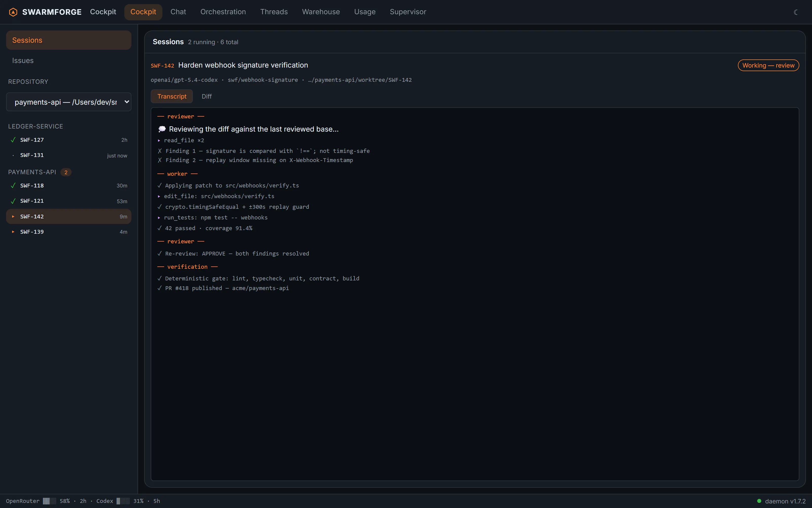The height and width of the screenshot is (508, 812).
Task: Click the OpenRouter usage progress bar
Action: click(49, 501)
